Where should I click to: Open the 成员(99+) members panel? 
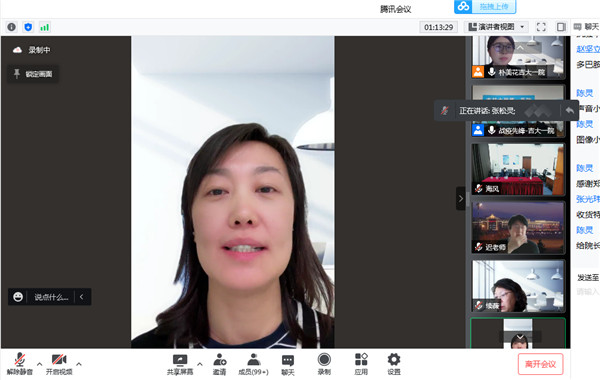tap(253, 364)
